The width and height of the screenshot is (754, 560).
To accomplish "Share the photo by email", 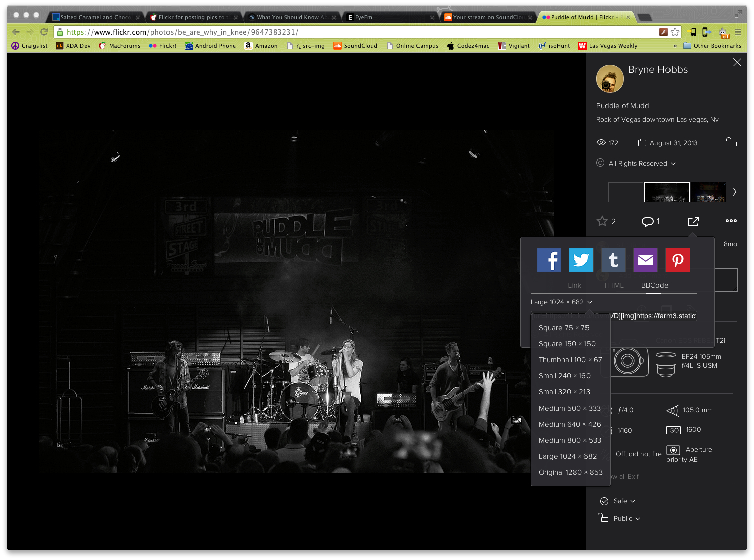I will (x=645, y=260).
